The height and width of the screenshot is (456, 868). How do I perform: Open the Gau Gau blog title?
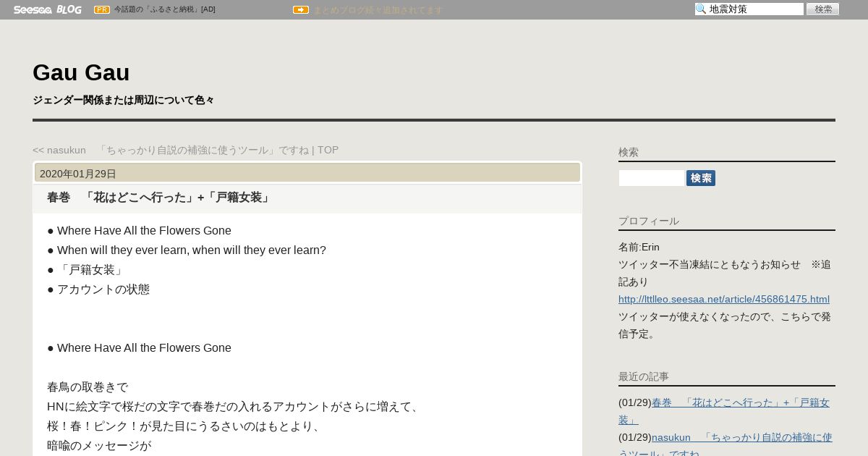point(81,72)
